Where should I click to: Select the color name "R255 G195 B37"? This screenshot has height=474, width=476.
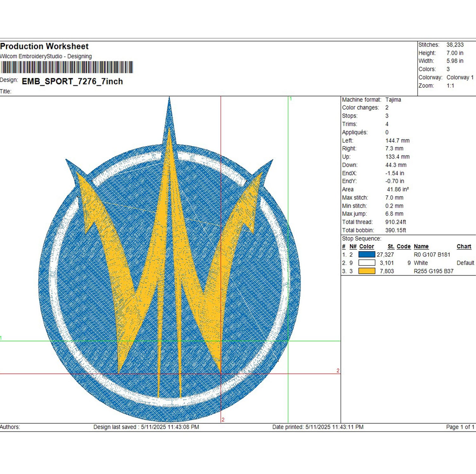pyautogui.click(x=433, y=271)
